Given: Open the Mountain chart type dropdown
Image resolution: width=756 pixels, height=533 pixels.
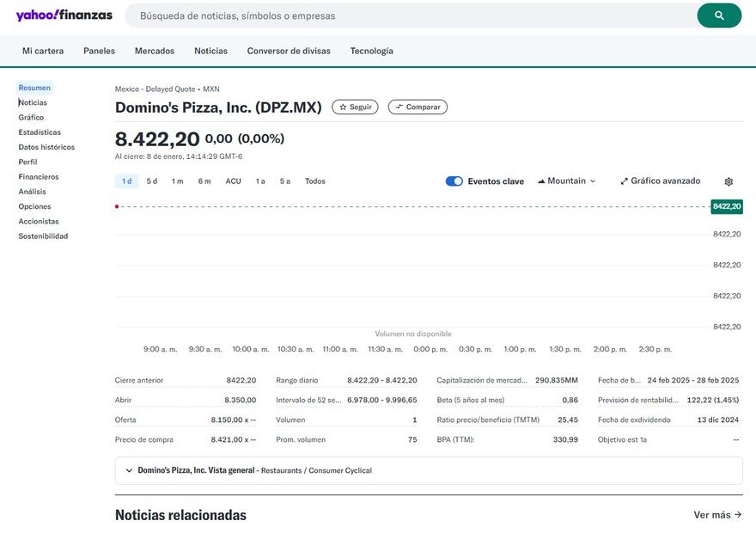Looking at the screenshot, I should pyautogui.click(x=566, y=181).
